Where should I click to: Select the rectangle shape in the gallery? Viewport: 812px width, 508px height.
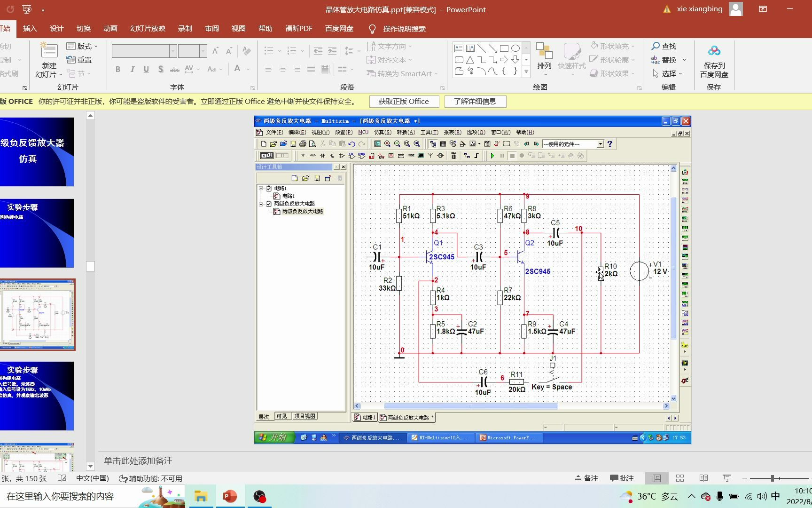point(504,48)
